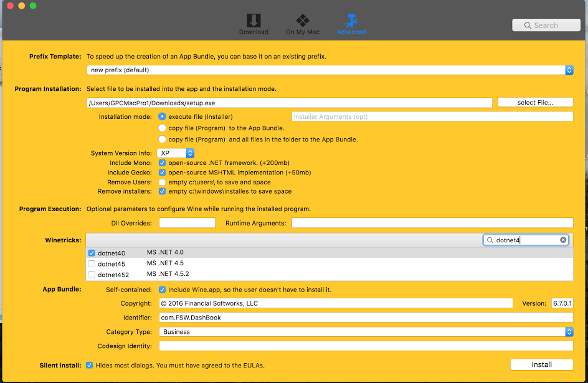Click the magnifier icon in Winetricks search
Viewport: 588px width, 383px height.
coord(490,240)
